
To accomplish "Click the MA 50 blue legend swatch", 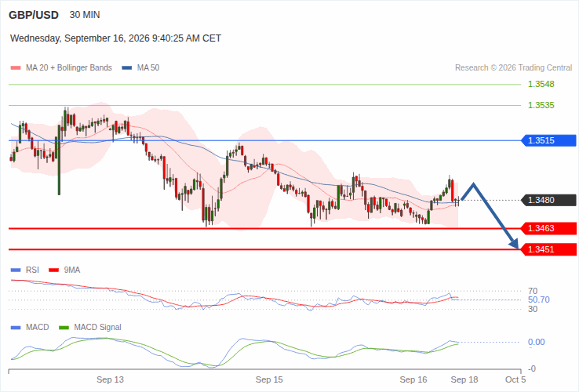I will pos(126,68).
